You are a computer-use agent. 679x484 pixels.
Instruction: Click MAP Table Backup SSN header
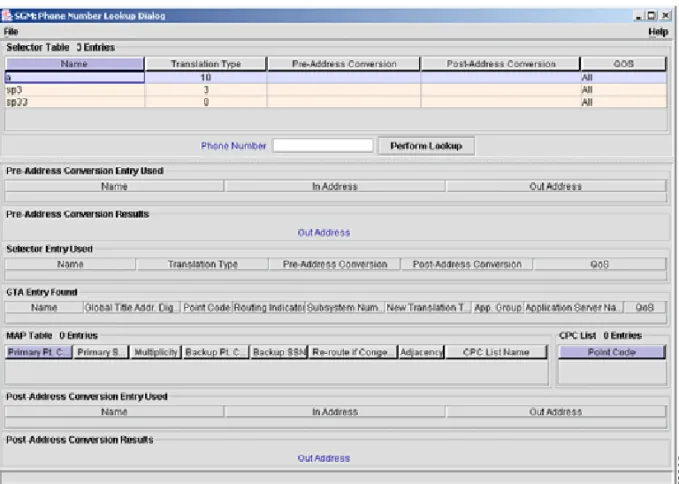pos(279,352)
